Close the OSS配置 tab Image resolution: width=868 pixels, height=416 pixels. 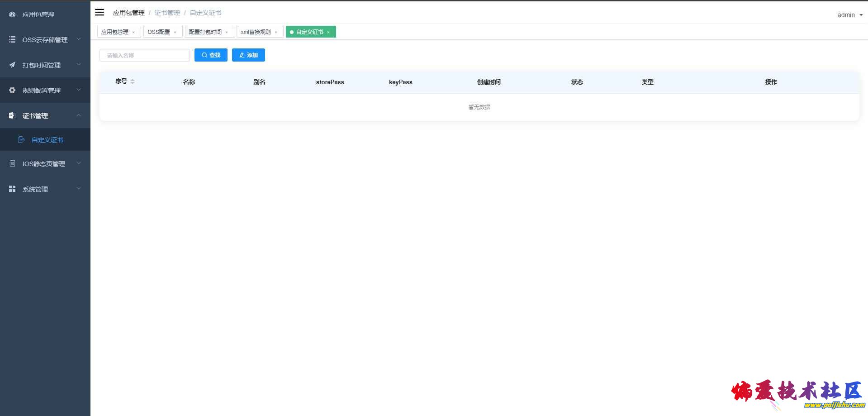tap(175, 32)
